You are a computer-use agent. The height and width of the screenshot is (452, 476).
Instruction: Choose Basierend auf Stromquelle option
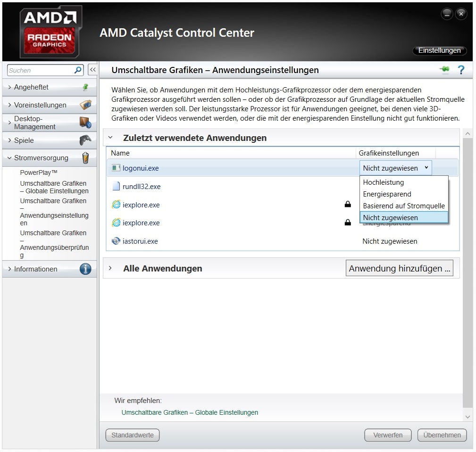click(404, 206)
